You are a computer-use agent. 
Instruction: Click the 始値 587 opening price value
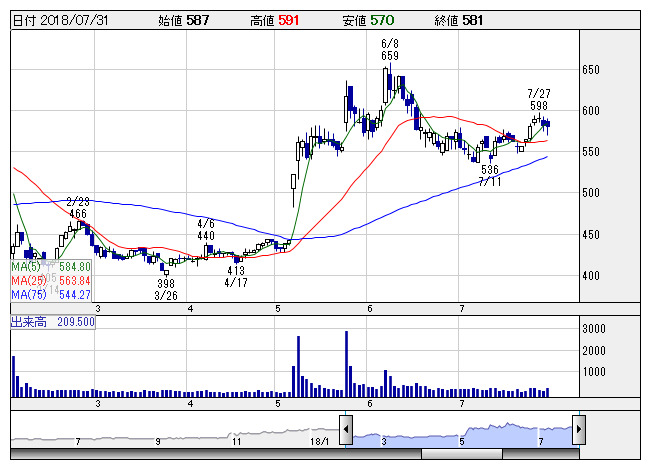185,19
